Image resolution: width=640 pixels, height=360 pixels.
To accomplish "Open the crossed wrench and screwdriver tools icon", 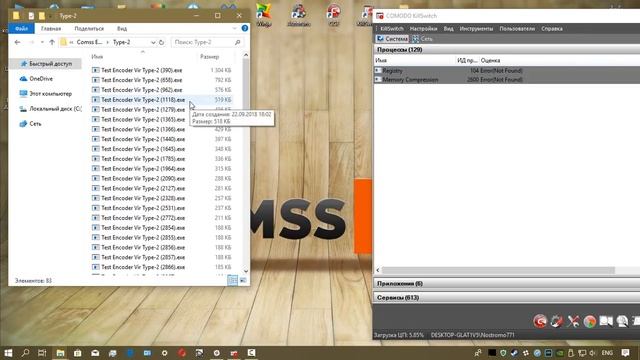I will [x=573, y=322].
